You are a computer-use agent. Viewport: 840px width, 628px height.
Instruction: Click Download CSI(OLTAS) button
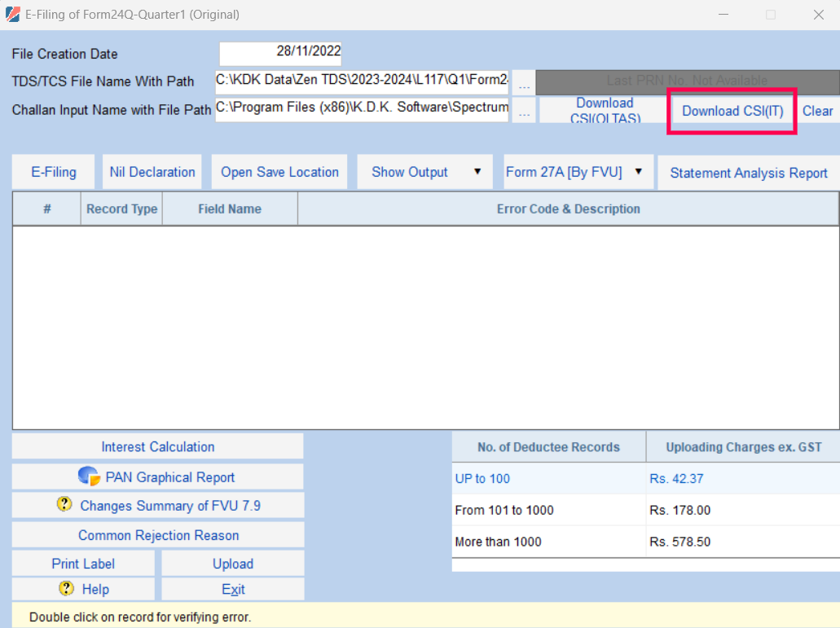pos(605,110)
